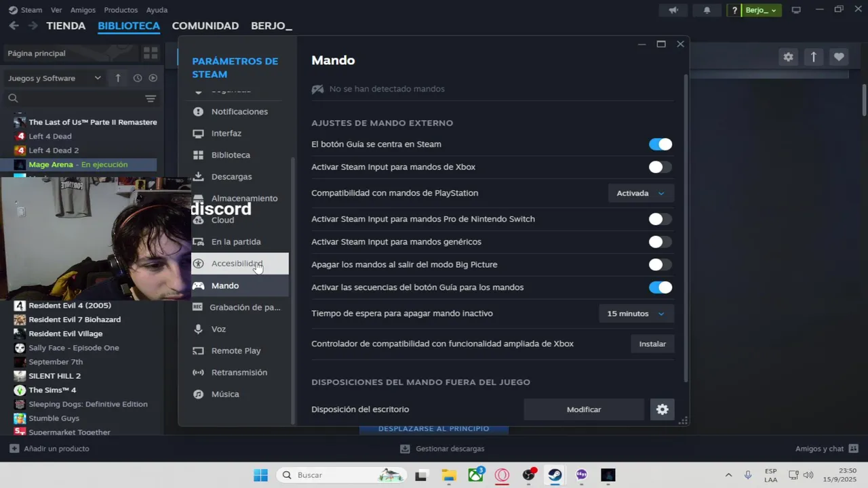Screen dimensions: 868x488
Task: Switch to the TIENDA tab
Action: 66,26
